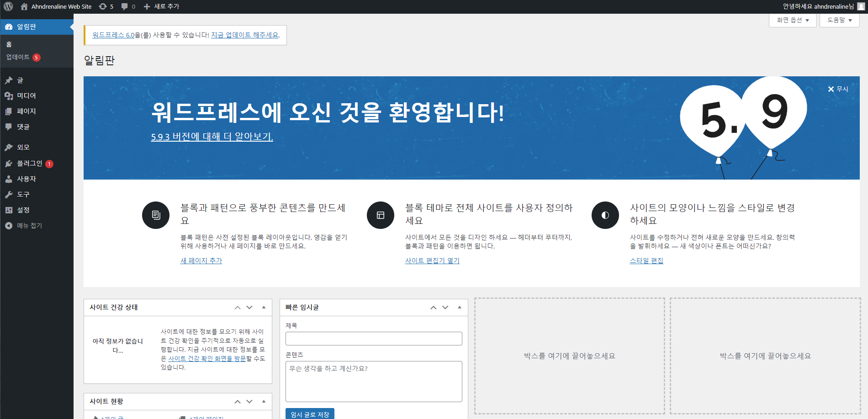Viewport: 868px width, 419px height.
Task: Click the 새 페이지 추가 link
Action: click(x=201, y=260)
